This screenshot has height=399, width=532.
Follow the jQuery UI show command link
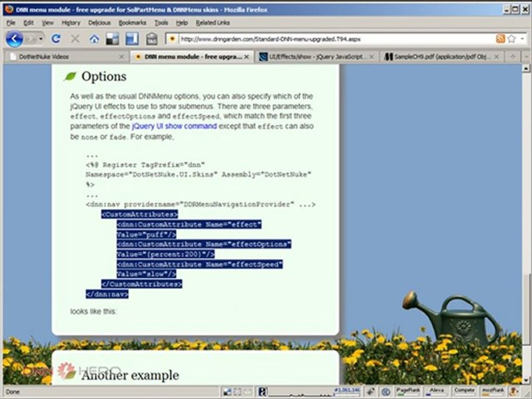coord(174,126)
